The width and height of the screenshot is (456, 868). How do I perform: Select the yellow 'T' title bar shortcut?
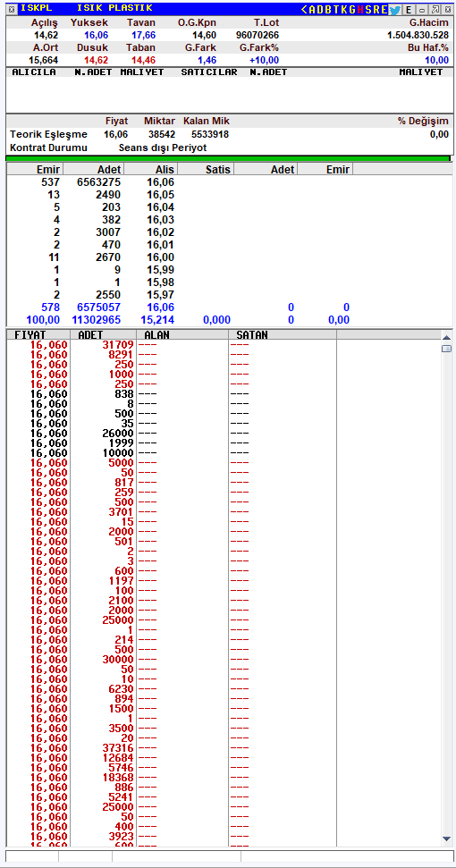(x=336, y=10)
